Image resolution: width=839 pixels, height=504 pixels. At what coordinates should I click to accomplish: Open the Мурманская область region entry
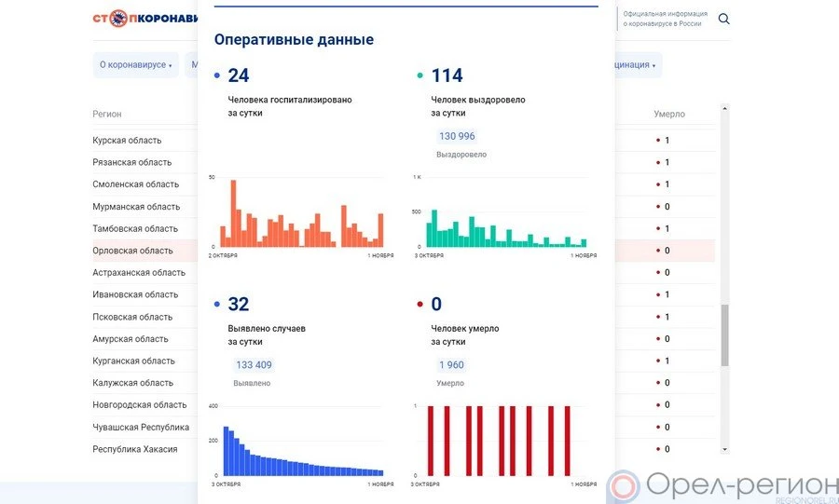click(136, 207)
